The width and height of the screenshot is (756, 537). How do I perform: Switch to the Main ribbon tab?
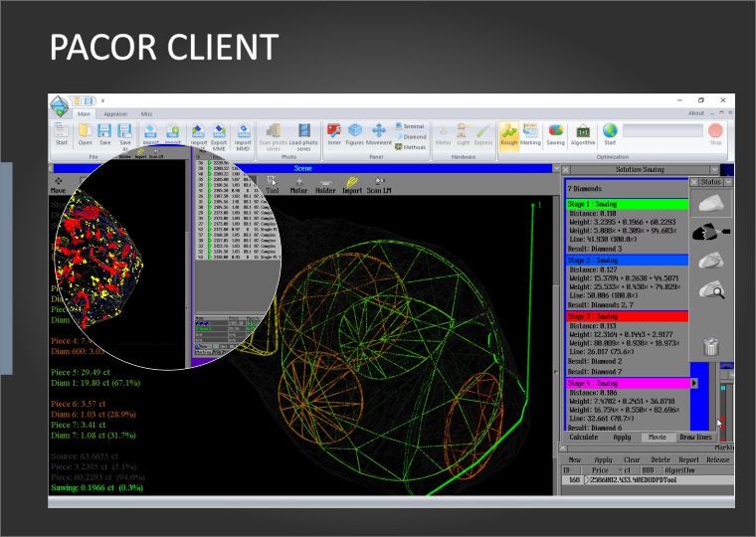[84, 114]
